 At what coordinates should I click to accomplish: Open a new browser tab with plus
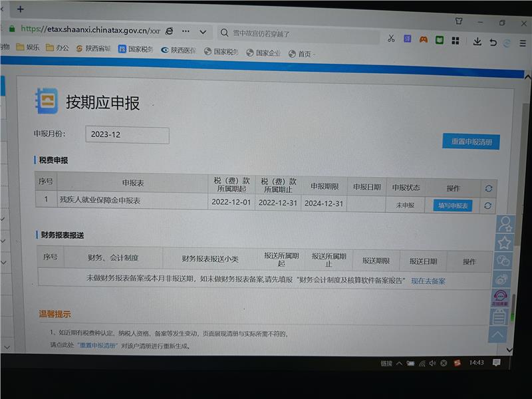coord(20,9)
